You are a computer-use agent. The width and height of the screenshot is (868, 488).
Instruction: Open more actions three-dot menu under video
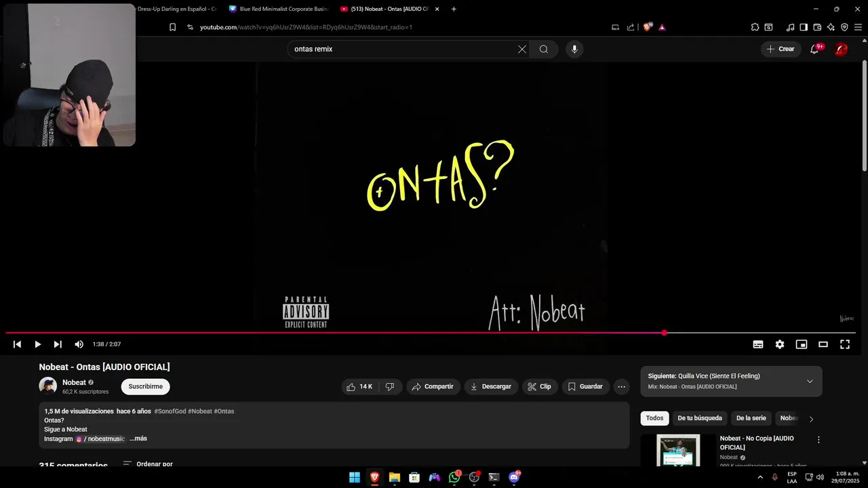[621, 386]
